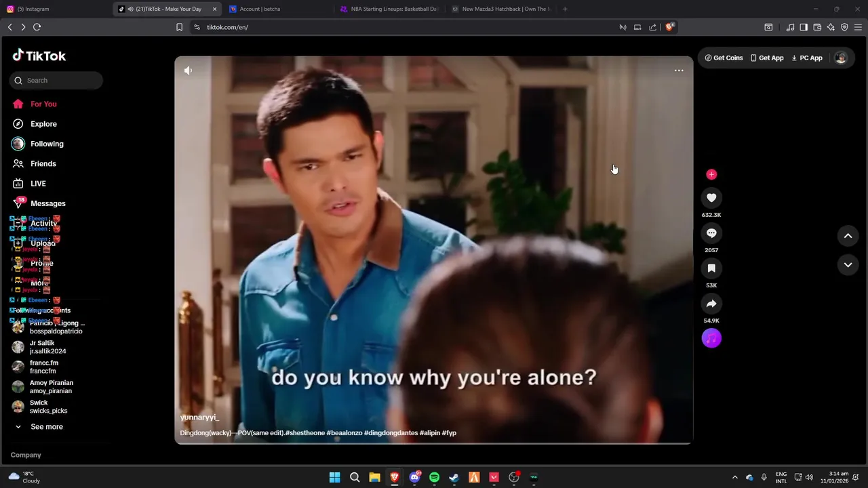Click PC App download button
This screenshot has height=488, width=868.
click(x=807, y=58)
